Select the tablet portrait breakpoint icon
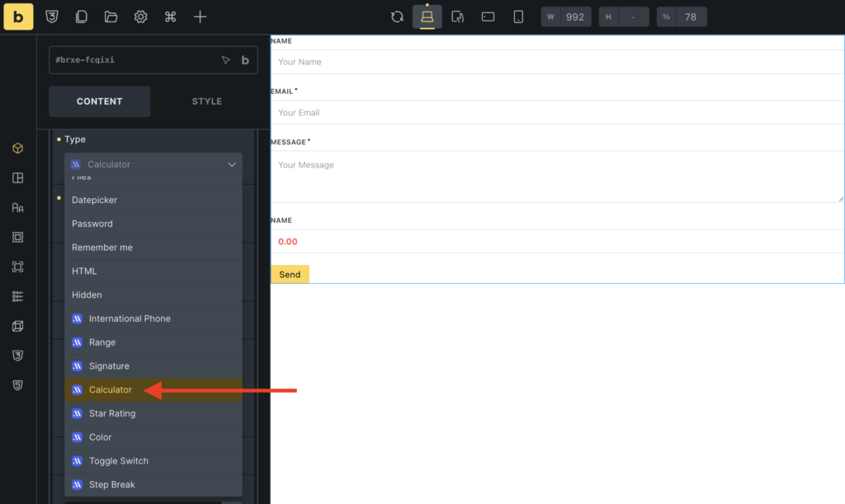Image resolution: width=845 pixels, height=504 pixels. tap(457, 16)
